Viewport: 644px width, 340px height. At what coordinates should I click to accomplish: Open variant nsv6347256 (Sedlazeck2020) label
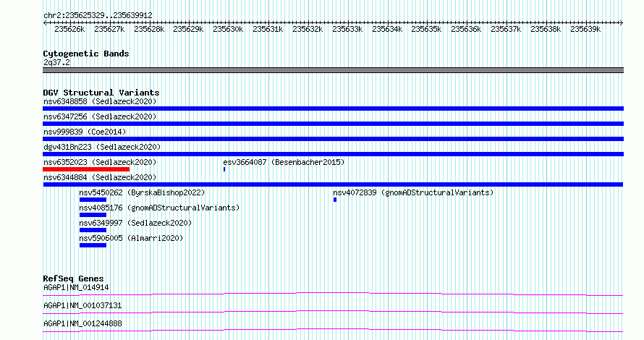click(100, 116)
